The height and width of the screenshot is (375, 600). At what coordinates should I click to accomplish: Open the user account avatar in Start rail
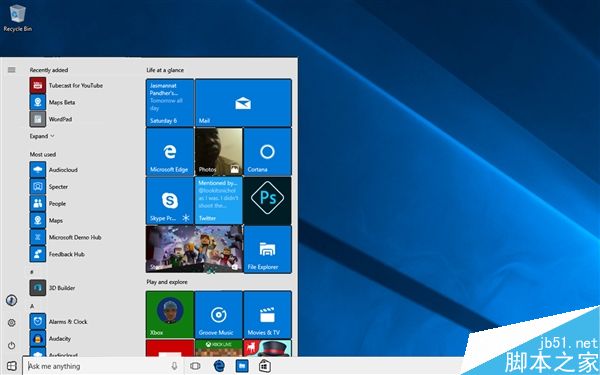point(11,300)
